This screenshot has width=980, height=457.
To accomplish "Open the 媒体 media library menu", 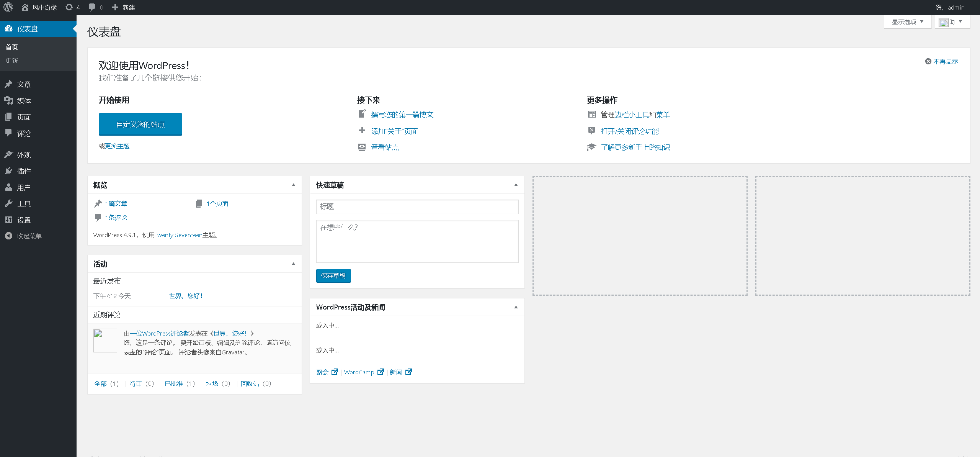I will coord(24,101).
